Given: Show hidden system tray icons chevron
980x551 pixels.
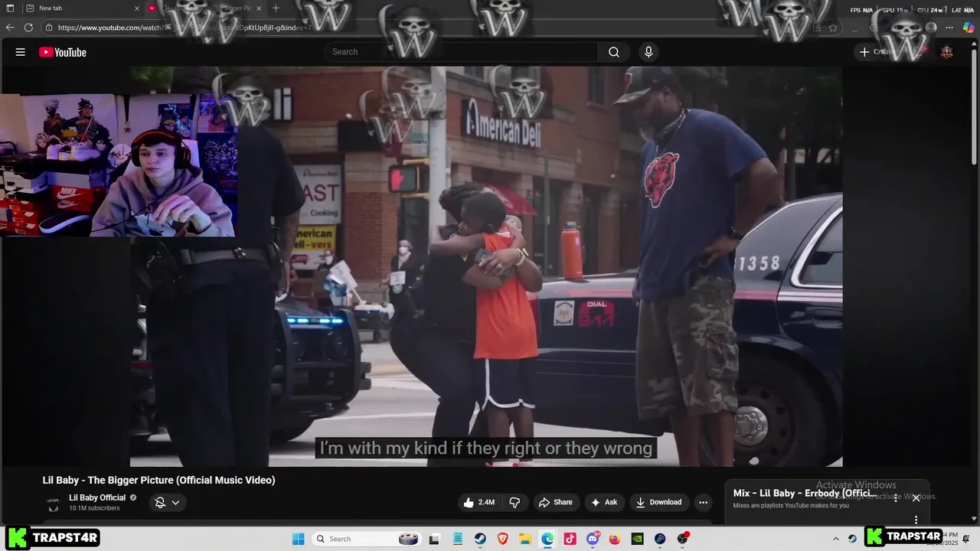Looking at the screenshot, I should tap(835, 539).
